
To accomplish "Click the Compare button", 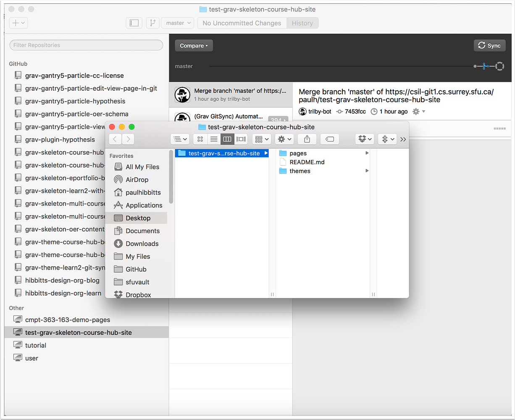I will 194,45.
